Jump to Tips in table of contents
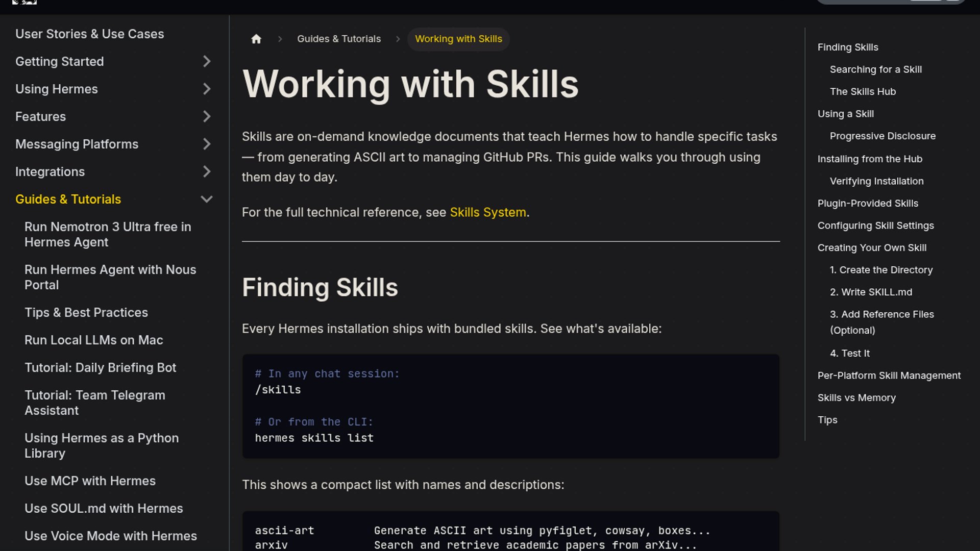 pos(827,420)
